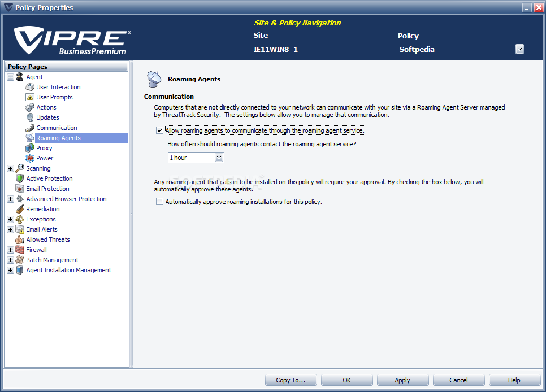Viewport: 546px width, 392px height.
Task: Expand the Agent Installation Management node
Action: coord(10,270)
